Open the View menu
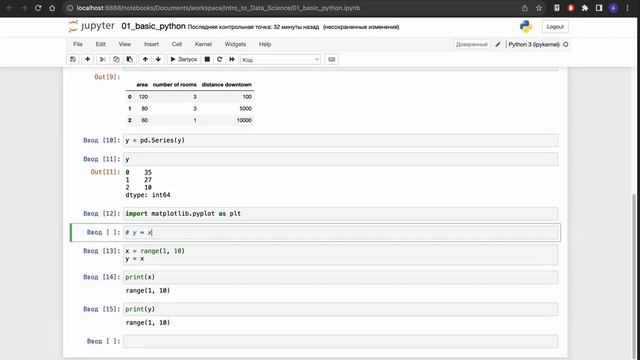The height and width of the screenshot is (360, 640). 125,44
